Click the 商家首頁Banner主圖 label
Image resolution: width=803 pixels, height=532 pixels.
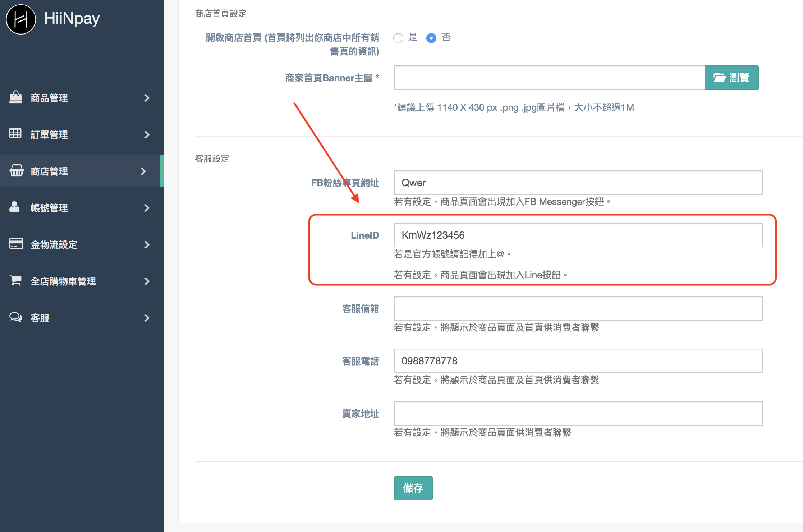(332, 78)
